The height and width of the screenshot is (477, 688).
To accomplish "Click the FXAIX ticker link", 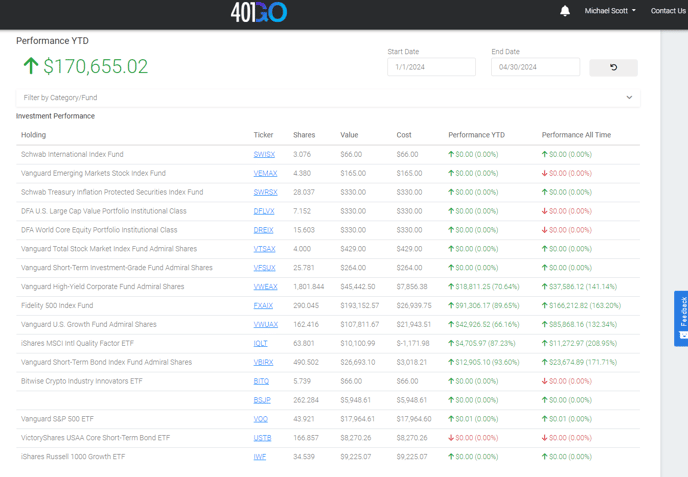I will tap(263, 306).
